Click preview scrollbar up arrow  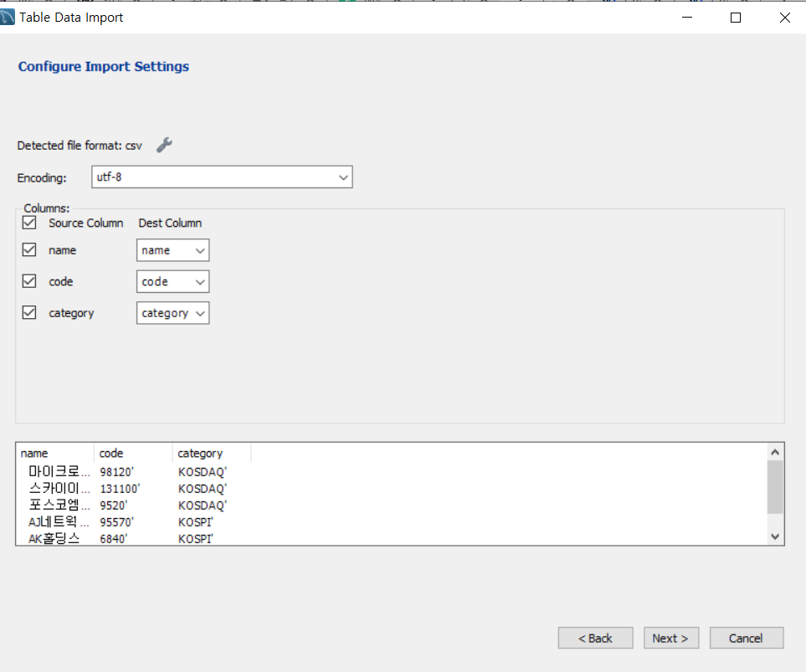point(775,453)
